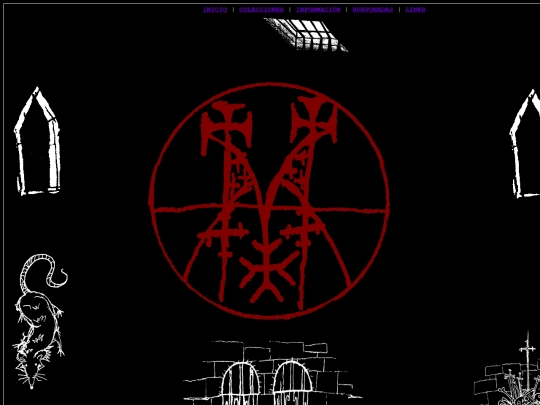Click the right gothic arched window drawing
The height and width of the screenshot is (405, 540).
point(525,144)
